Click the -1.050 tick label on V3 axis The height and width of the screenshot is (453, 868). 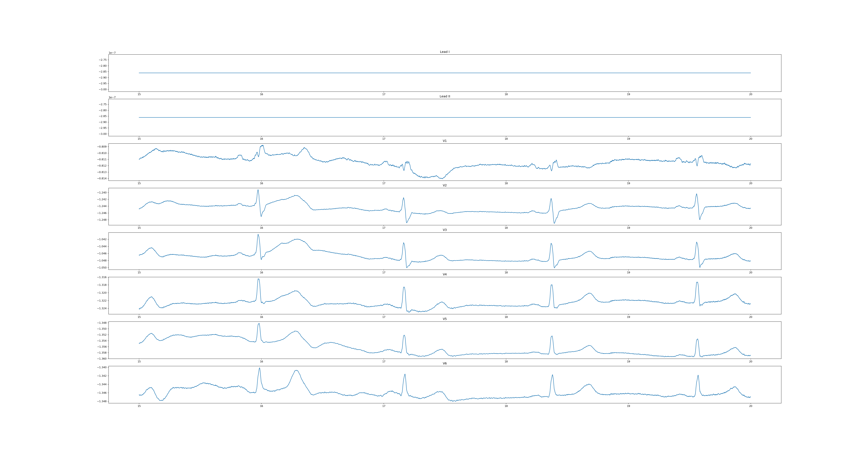[102, 268]
